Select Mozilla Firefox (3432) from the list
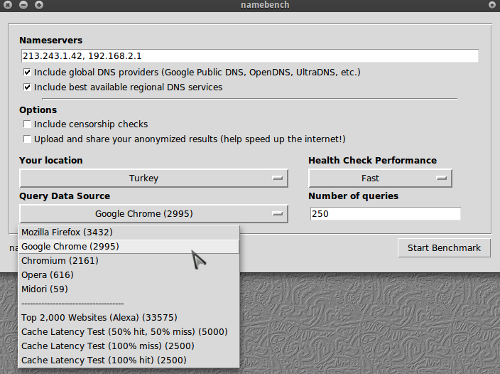 [129, 232]
